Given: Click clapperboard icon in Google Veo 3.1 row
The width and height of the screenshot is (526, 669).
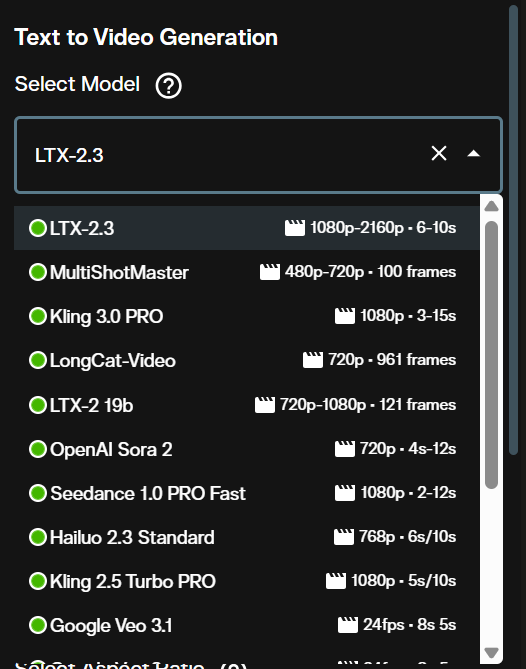Looking at the screenshot, I should click(348, 625).
